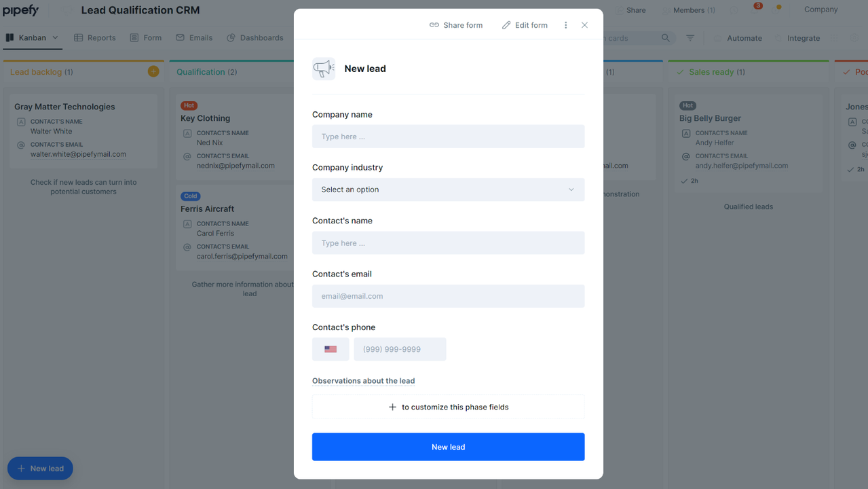Click the plus icon in Lead backlog
Viewport: 868px width, 489px height.
pos(153,71)
